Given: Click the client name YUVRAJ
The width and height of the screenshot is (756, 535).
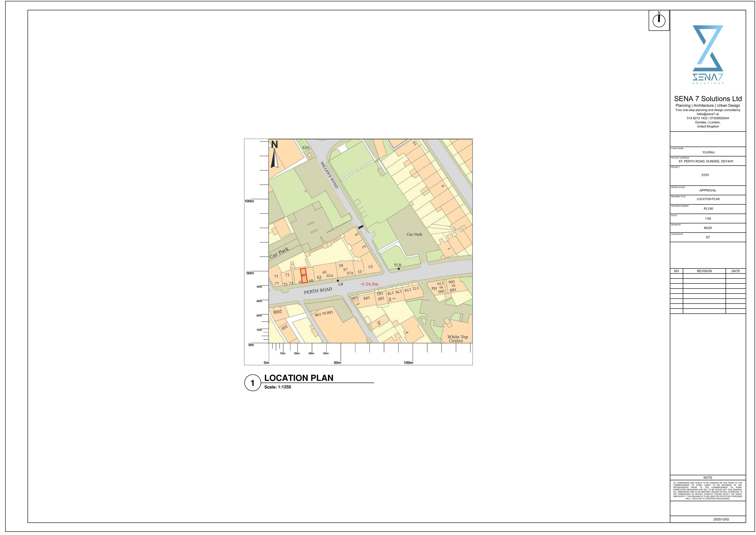Looking at the screenshot, I should coord(708,152).
